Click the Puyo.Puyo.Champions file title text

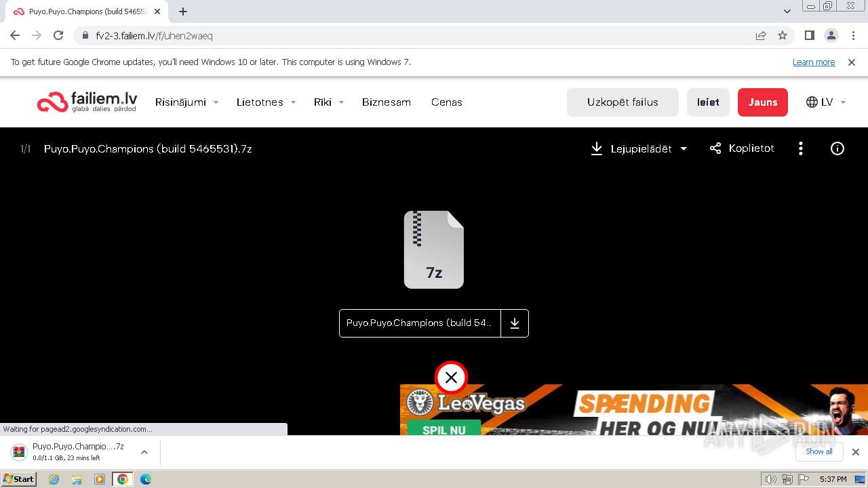[x=148, y=148]
